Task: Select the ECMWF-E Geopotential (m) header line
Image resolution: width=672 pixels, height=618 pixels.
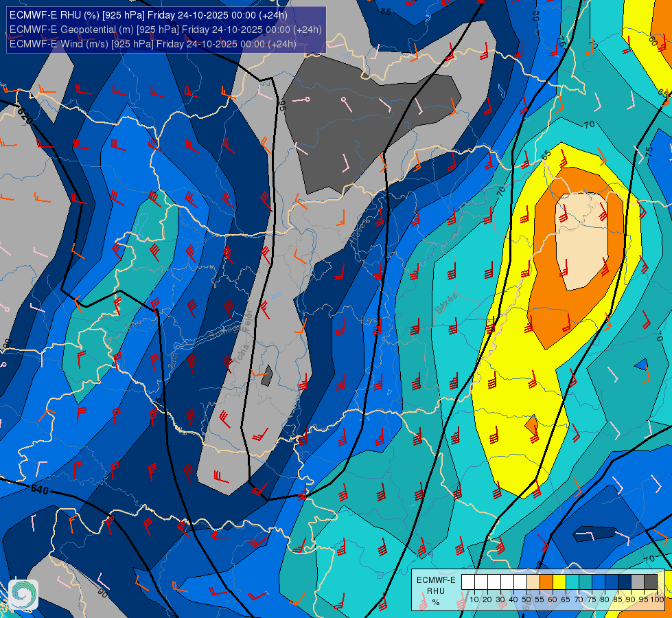Action: point(165,30)
